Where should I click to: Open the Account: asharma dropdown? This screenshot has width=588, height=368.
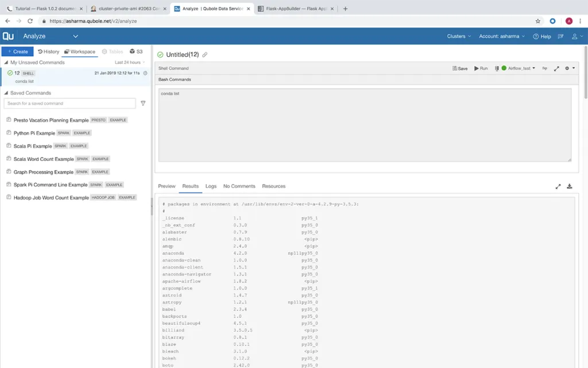[x=502, y=36]
